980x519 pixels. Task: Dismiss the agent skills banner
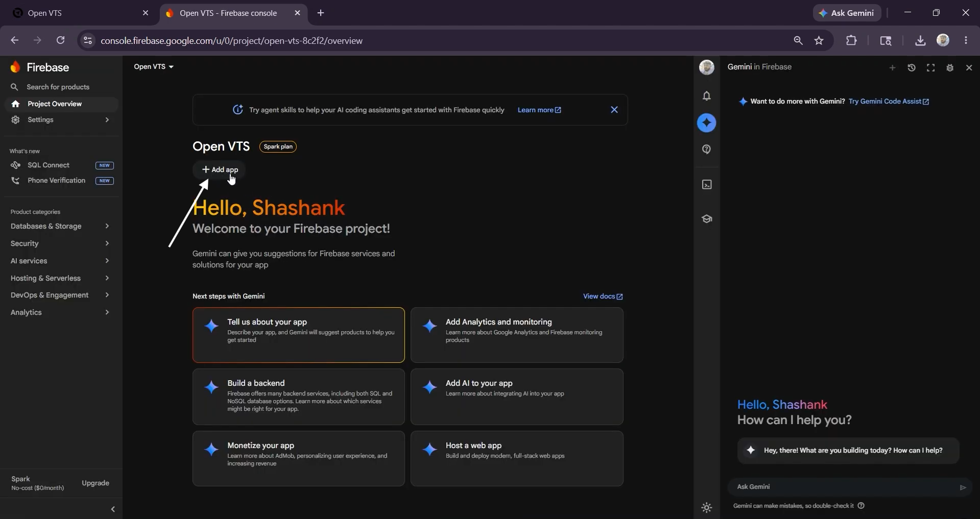pyautogui.click(x=614, y=110)
